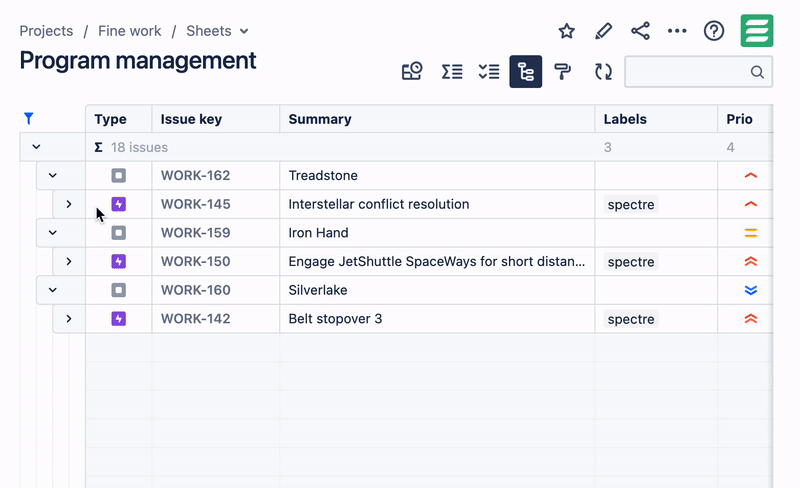This screenshot has width=800, height=488.
Task: Expand the WORK-150 row
Action: pyautogui.click(x=69, y=261)
